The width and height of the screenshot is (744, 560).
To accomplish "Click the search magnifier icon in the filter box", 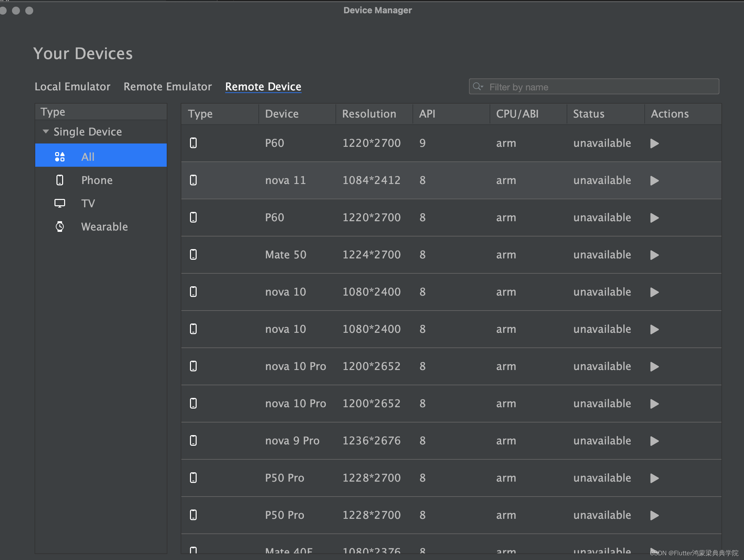I will click(477, 86).
